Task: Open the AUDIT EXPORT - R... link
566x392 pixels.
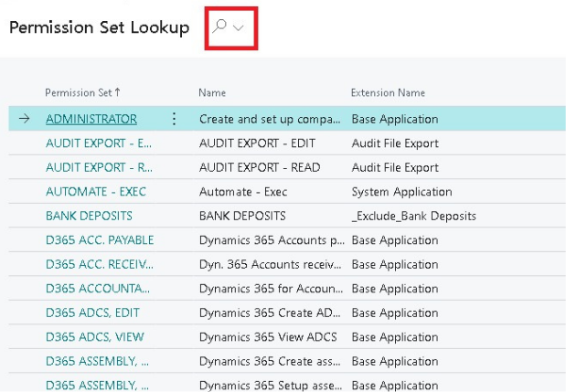Action: coord(99,167)
